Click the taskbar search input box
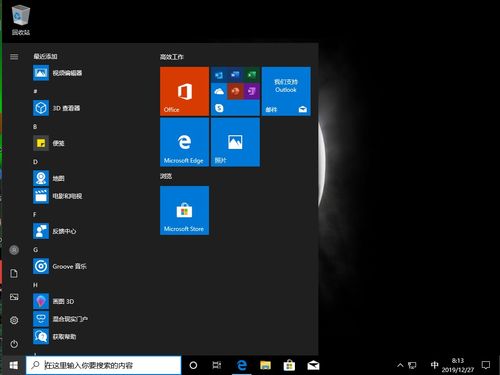This screenshot has width=500, height=375. (x=104, y=365)
